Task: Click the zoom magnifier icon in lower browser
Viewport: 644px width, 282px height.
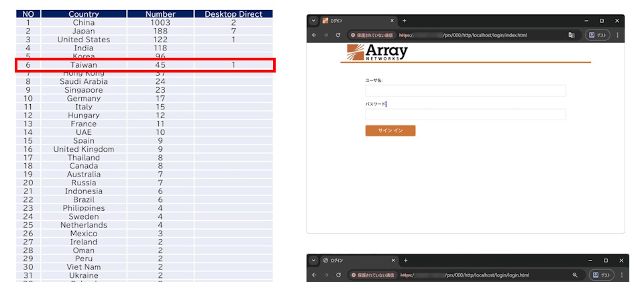Action: coord(575,275)
